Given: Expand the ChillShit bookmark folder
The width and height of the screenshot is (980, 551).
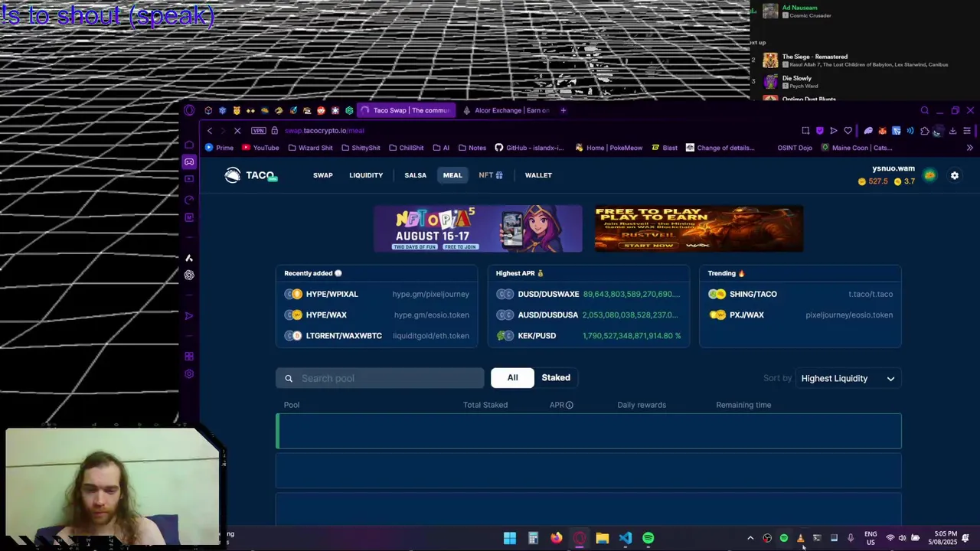Looking at the screenshot, I should 406,148.
